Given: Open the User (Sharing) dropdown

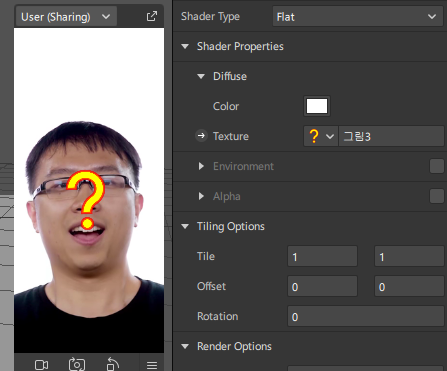Looking at the screenshot, I should tap(66, 16).
